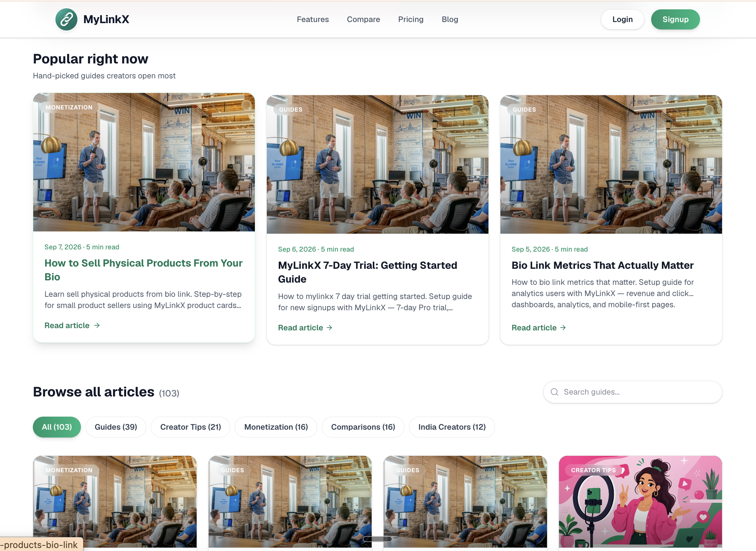The image size is (756, 551).
Task: Click the MyLinkX brand name
Action: (106, 19)
